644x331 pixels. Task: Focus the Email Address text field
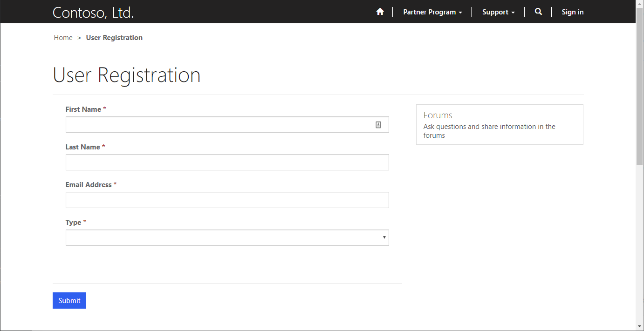(x=227, y=200)
